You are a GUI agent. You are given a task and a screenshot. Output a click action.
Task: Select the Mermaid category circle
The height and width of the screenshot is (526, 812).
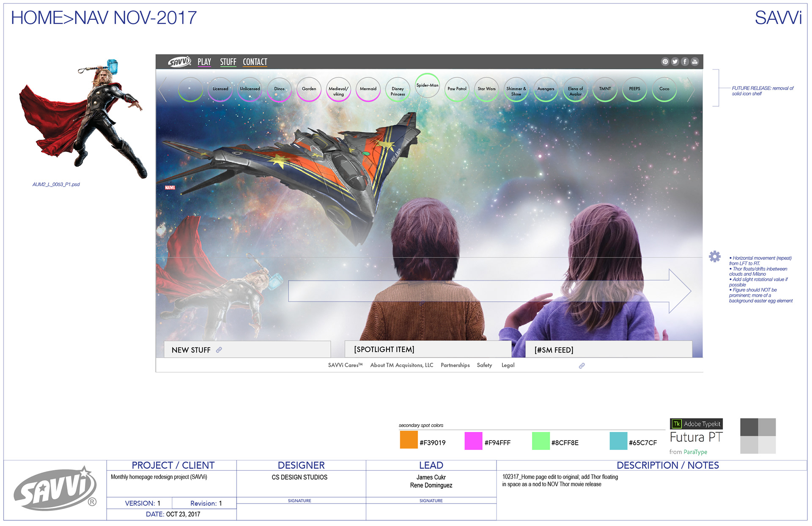368,89
